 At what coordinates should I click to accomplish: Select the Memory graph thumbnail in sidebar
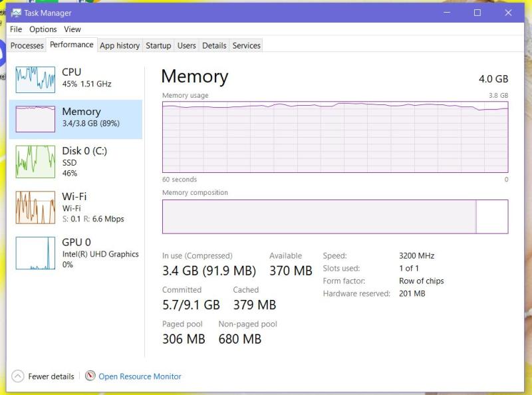(x=35, y=119)
